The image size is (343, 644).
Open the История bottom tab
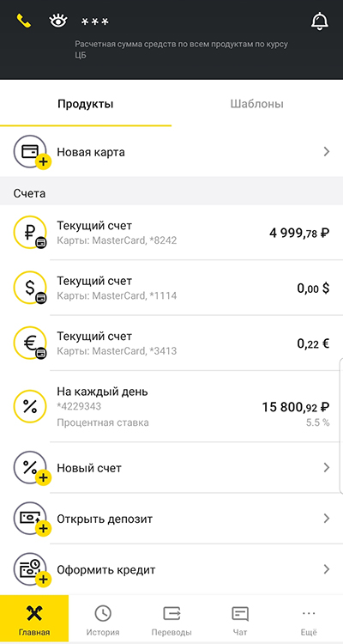pyautogui.click(x=103, y=619)
